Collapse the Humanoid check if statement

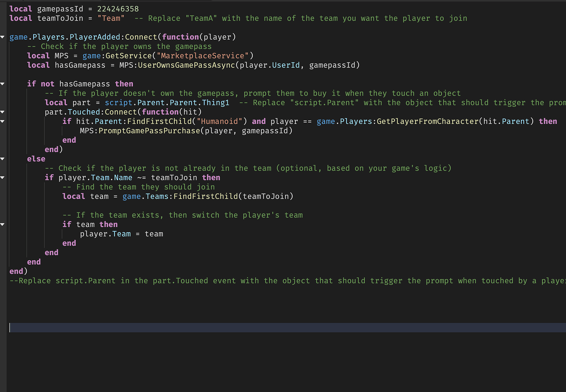click(2, 121)
